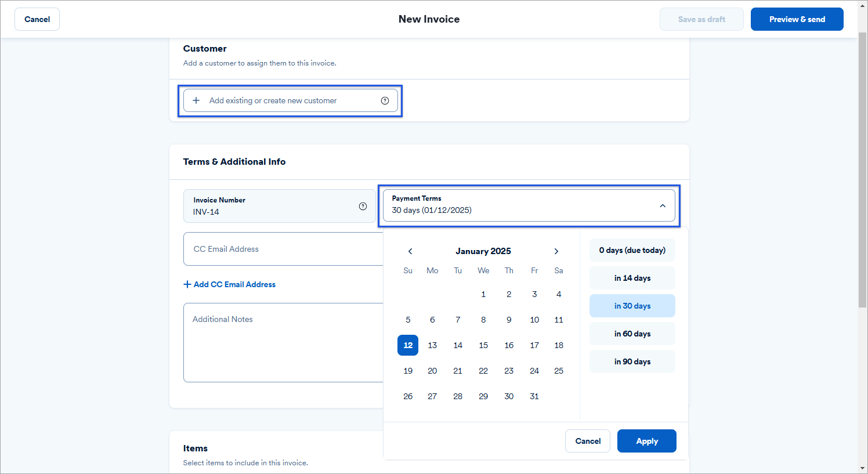Select January 1 in calendar
This screenshot has height=474, width=868.
tap(483, 294)
